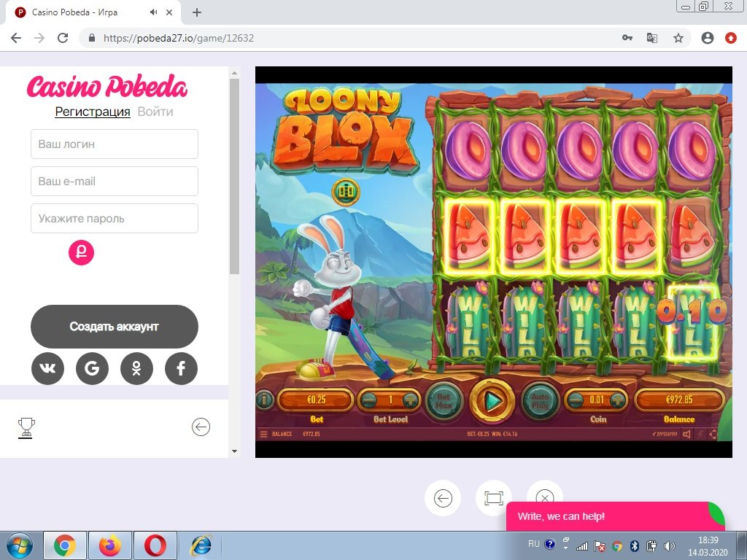Click the Создать аккаунт button
This screenshot has width=747, height=560.
tap(114, 327)
